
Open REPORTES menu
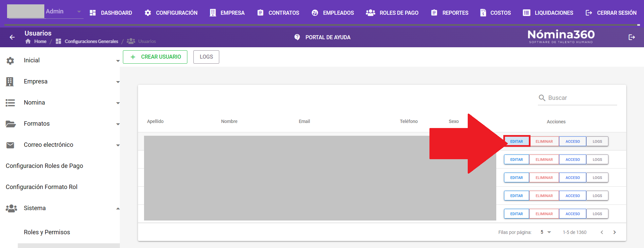(455, 13)
